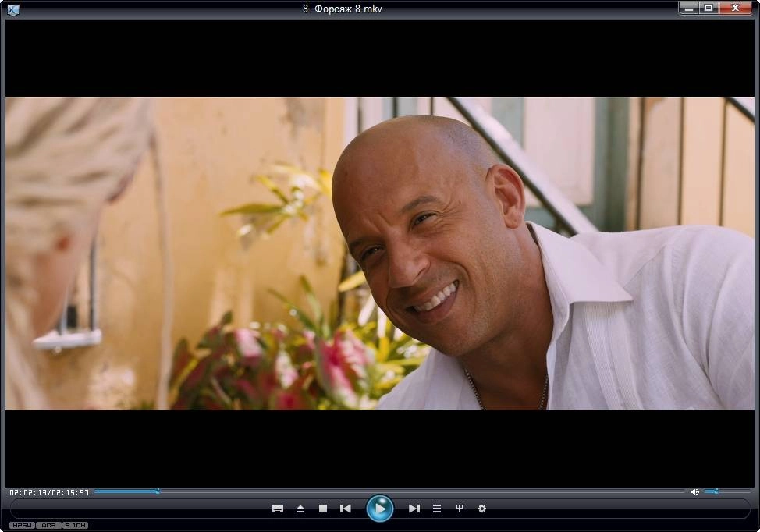The height and width of the screenshot is (532, 760).
Task: Stop the video playback
Action: (323, 509)
